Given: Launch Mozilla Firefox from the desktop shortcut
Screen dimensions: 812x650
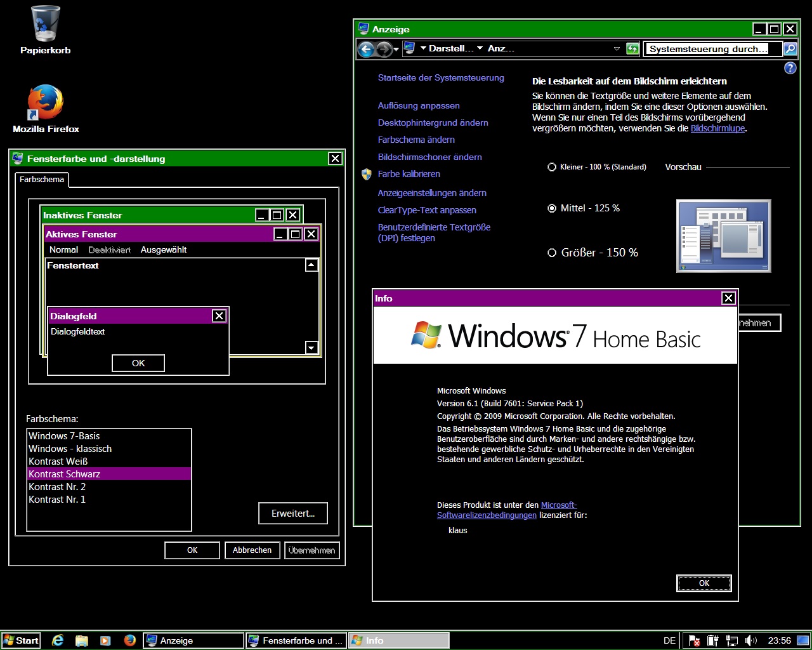Looking at the screenshot, I should coord(46,109).
